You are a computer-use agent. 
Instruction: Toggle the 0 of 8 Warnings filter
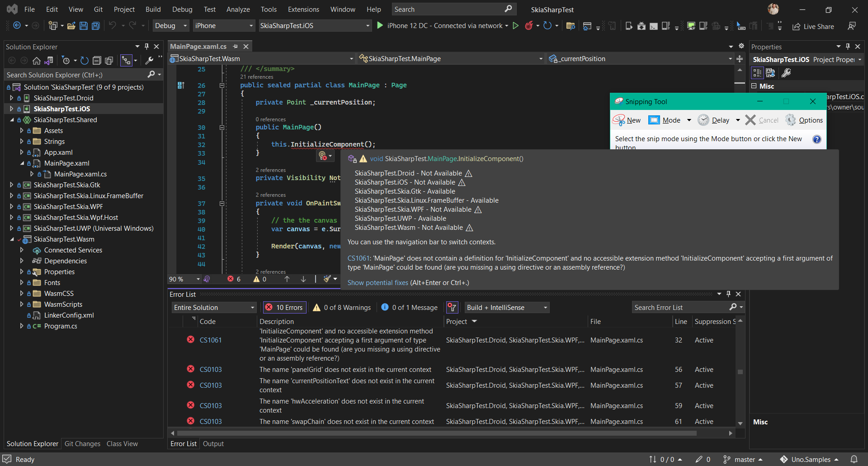(x=342, y=308)
